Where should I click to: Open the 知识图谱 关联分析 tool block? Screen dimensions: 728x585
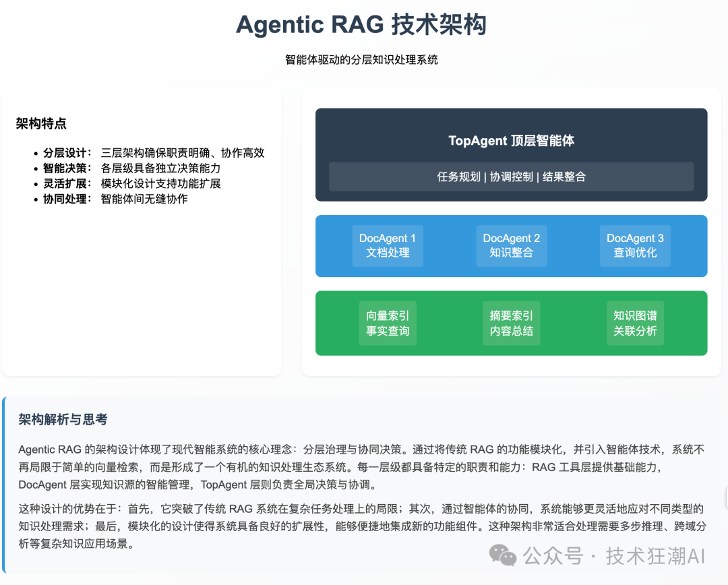(x=635, y=324)
